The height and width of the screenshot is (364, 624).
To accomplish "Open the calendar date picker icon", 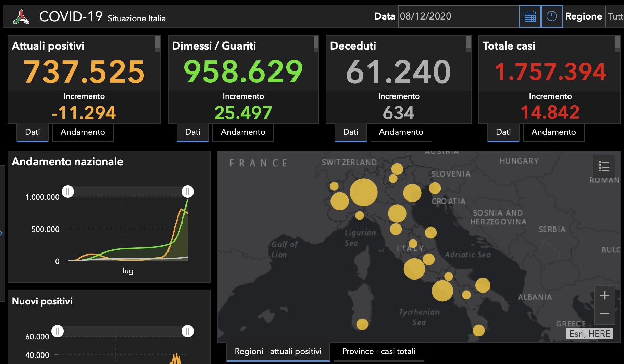I will click(530, 16).
